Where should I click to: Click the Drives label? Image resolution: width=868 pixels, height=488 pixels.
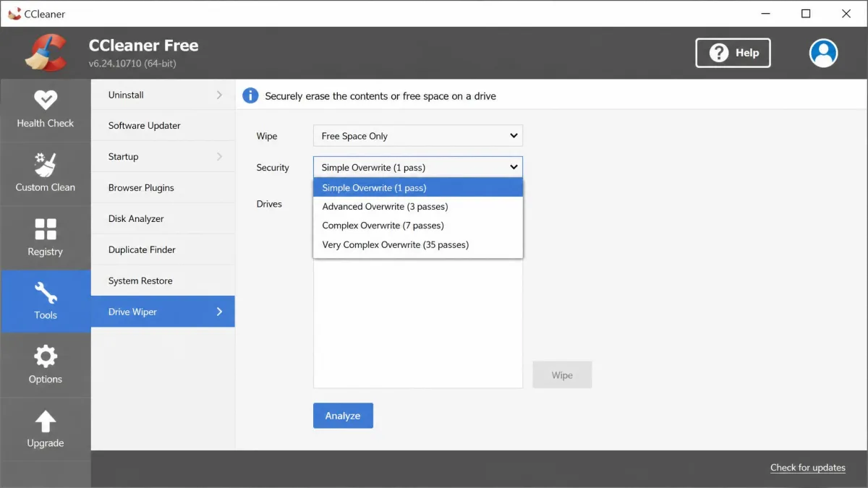269,204
